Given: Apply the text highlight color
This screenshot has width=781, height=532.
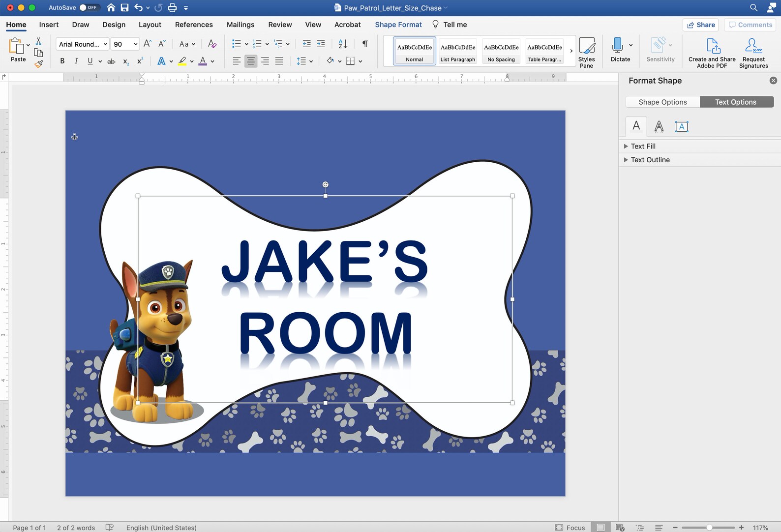Looking at the screenshot, I should click(182, 61).
